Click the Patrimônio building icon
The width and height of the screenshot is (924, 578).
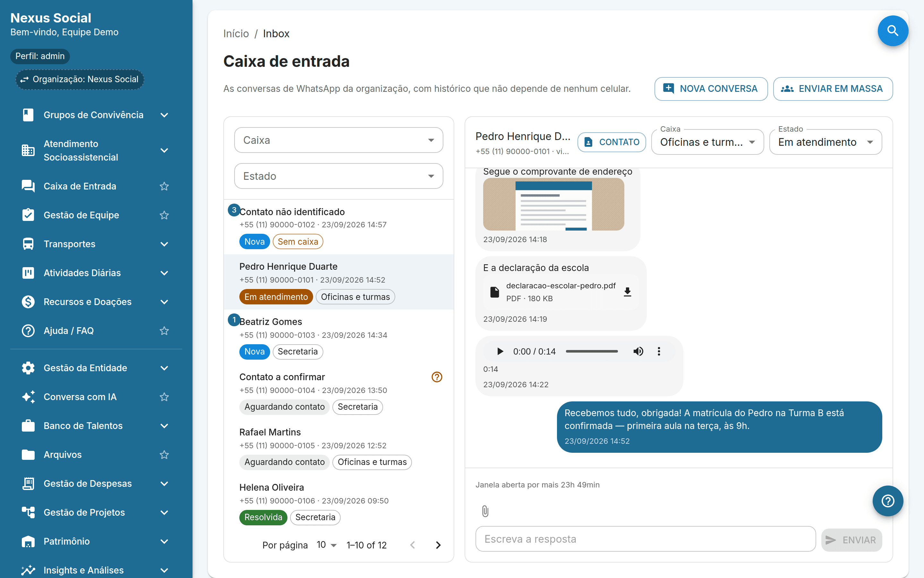(x=28, y=541)
